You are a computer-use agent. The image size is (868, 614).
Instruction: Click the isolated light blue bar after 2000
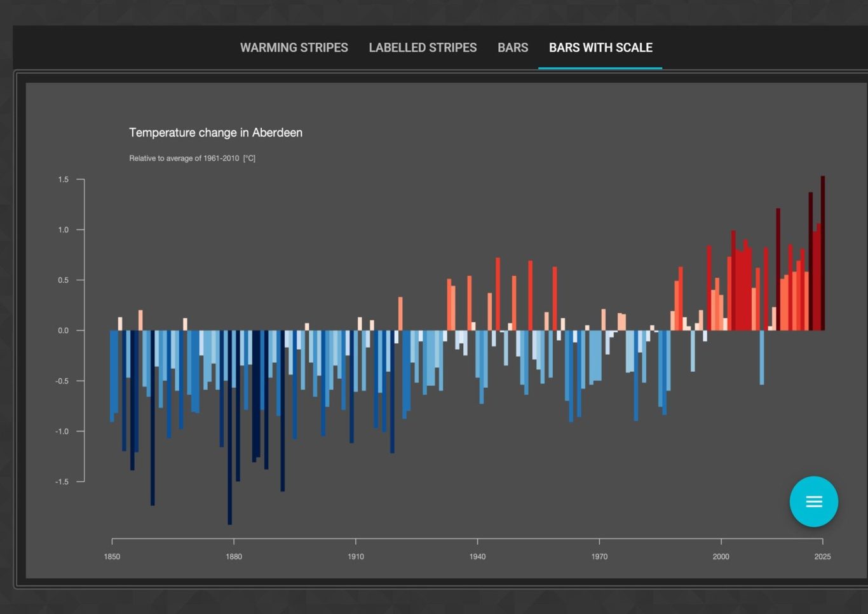click(x=762, y=357)
